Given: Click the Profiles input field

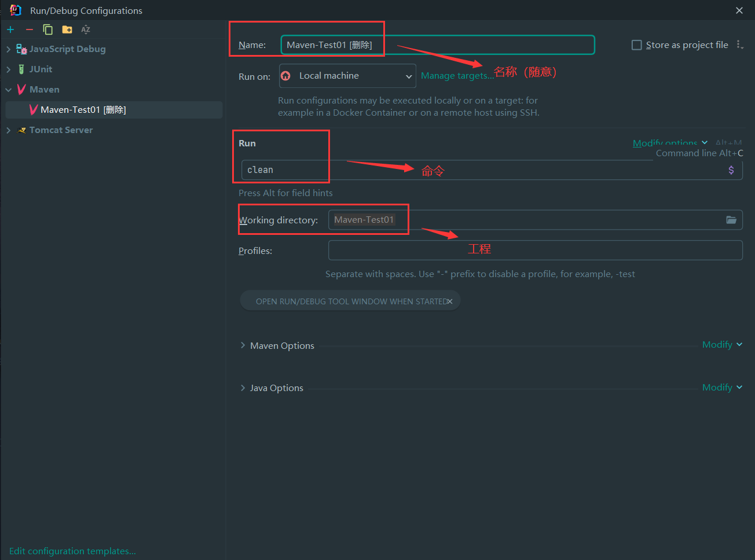Looking at the screenshot, I should point(535,250).
